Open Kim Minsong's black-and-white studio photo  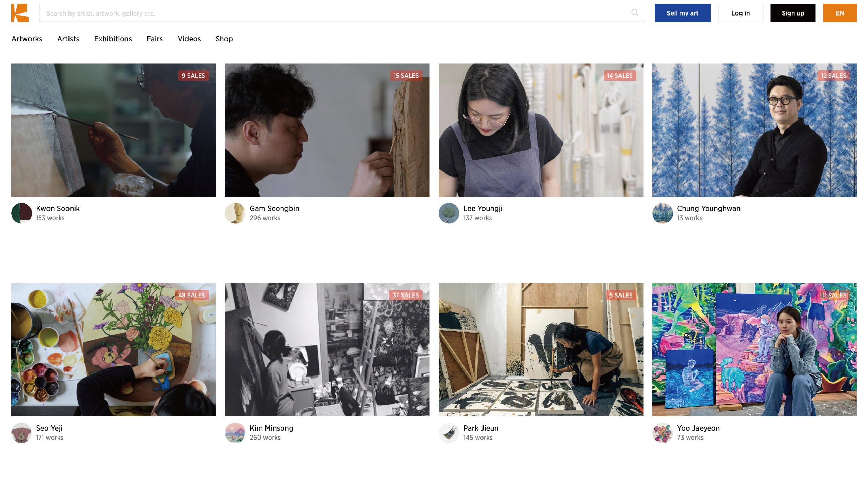[327, 350]
